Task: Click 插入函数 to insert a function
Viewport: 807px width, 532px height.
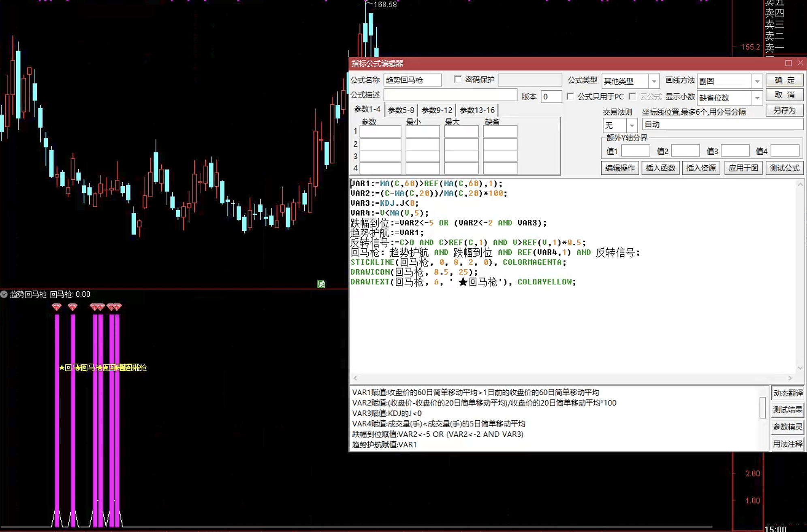Action: pyautogui.click(x=660, y=168)
